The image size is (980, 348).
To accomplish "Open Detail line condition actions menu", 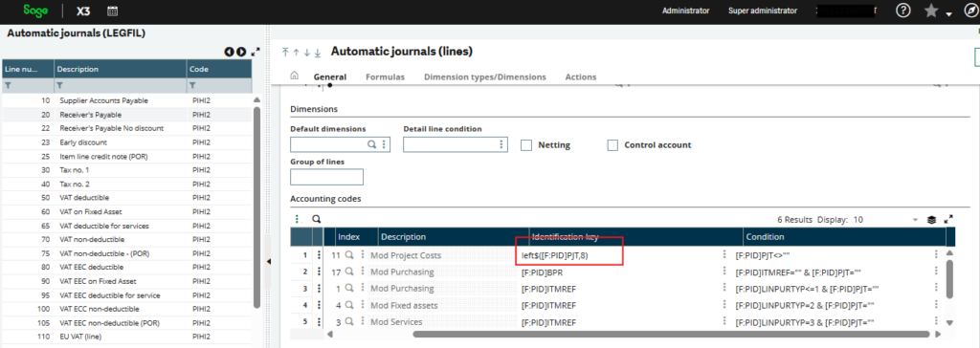I will [x=501, y=144].
